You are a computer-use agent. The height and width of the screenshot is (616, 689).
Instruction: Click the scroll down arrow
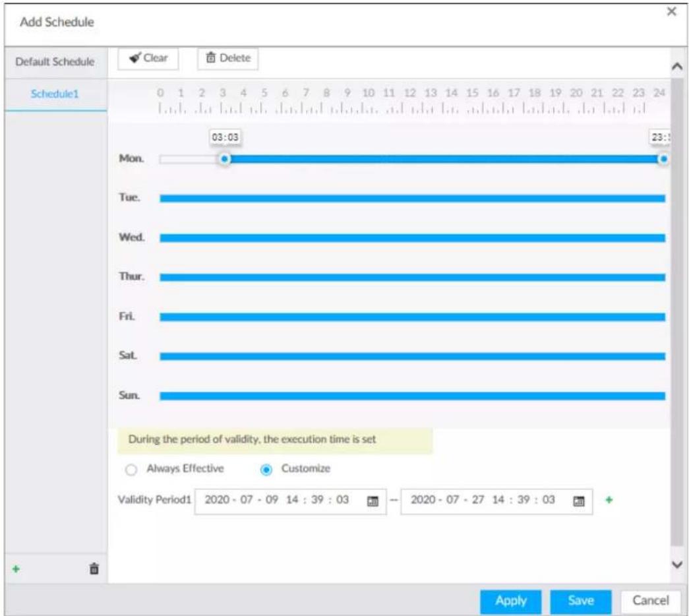click(677, 564)
